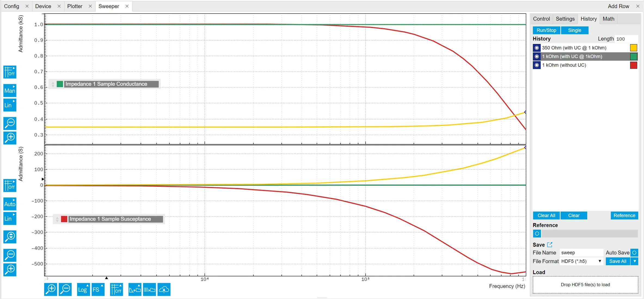
Task: Close the Sweeper tab
Action: coord(127,6)
